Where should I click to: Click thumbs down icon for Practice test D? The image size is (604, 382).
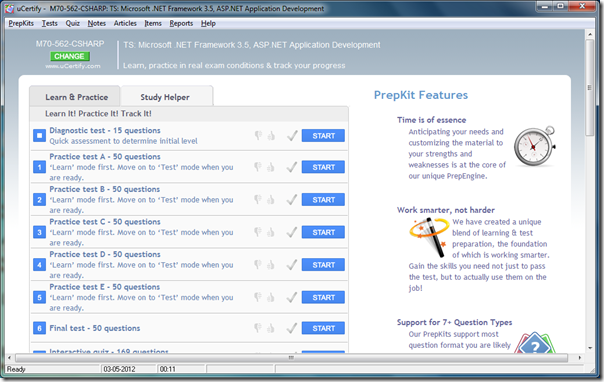click(x=258, y=264)
